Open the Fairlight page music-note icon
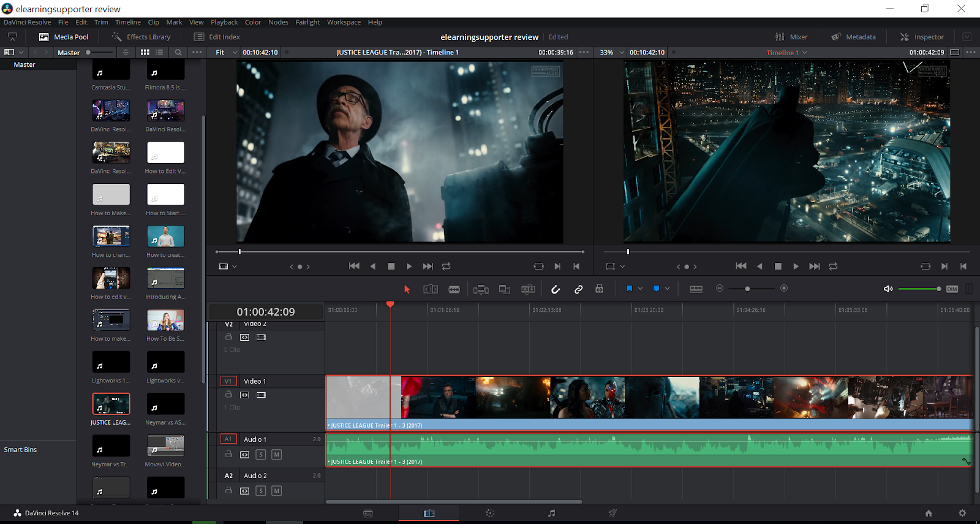980x524 pixels. point(551,513)
